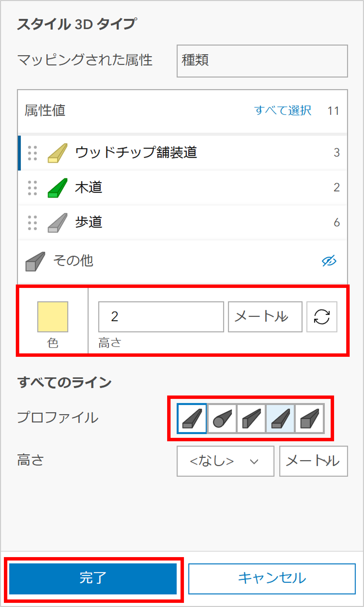This screenshot has height=607, width=364.
Task: Select the 歩道 attribute row
Action: coord(182,222)
